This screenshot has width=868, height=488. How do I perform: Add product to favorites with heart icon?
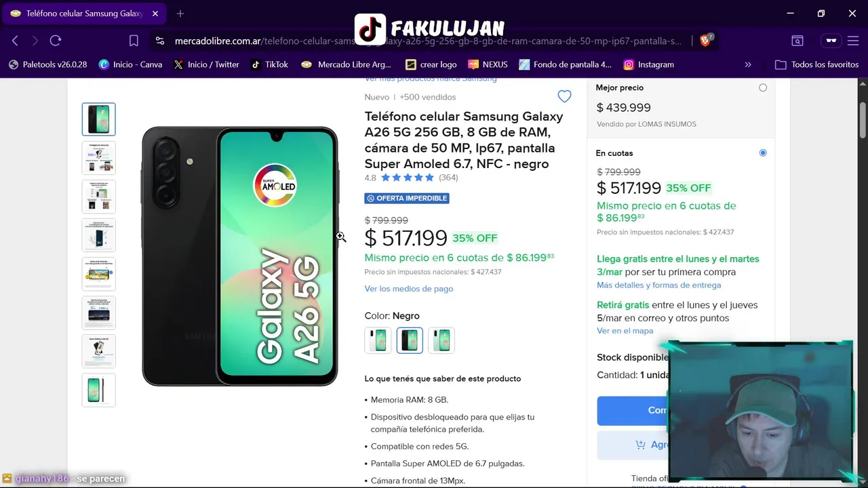(564, 96)
